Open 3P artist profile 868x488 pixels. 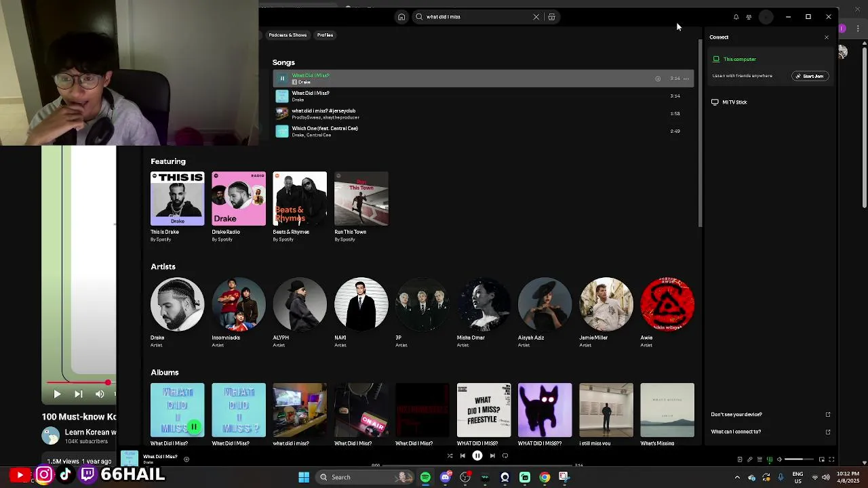(422, 304)
